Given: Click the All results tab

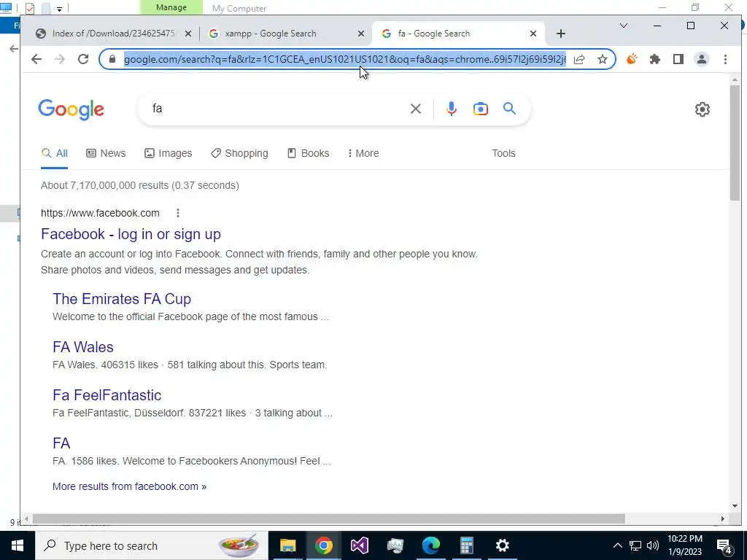Looking at the screenshot, I should point(54,153).
